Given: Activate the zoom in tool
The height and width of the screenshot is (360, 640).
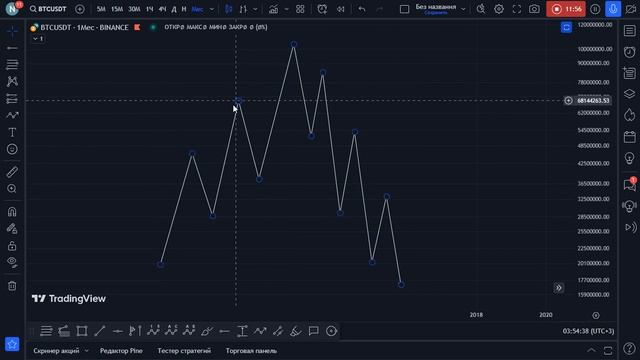Looking at the screenshot, I should click(12, 189).
